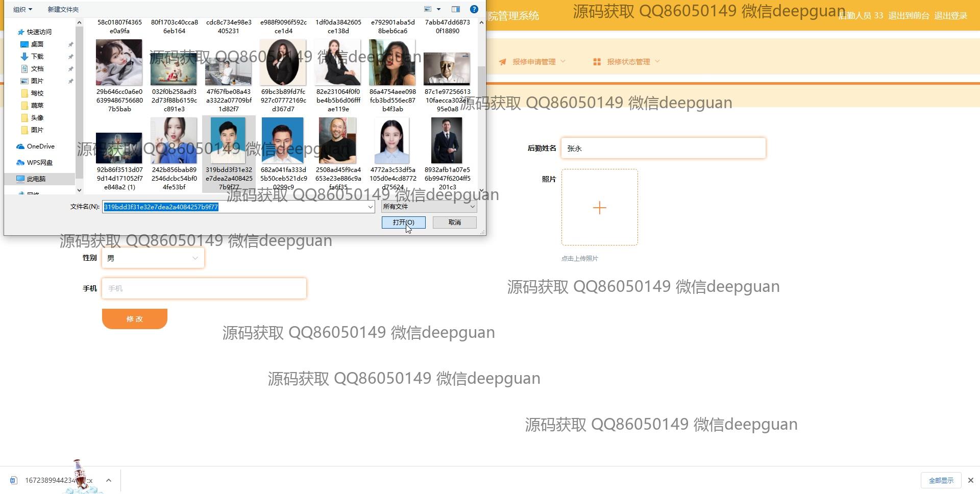
Task: Toggle the preview pane icon
Action: (456, 9)
